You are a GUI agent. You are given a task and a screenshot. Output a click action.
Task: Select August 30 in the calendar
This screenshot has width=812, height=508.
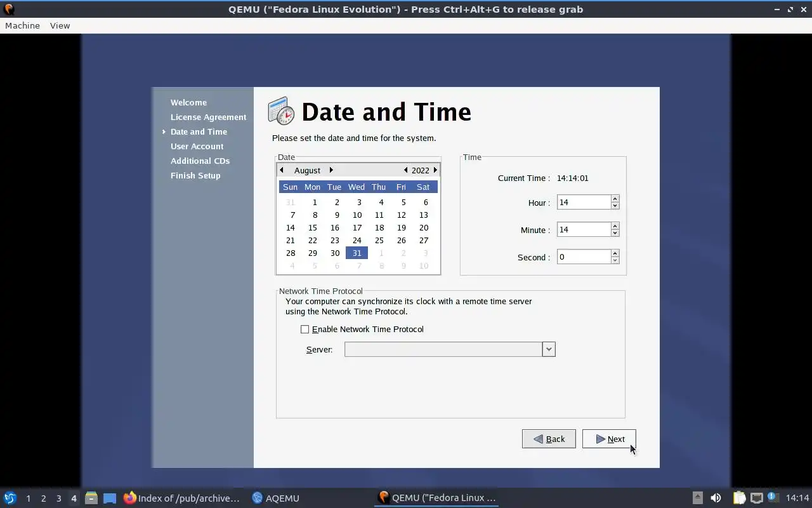pyautogui.click(x=335, y=253)
